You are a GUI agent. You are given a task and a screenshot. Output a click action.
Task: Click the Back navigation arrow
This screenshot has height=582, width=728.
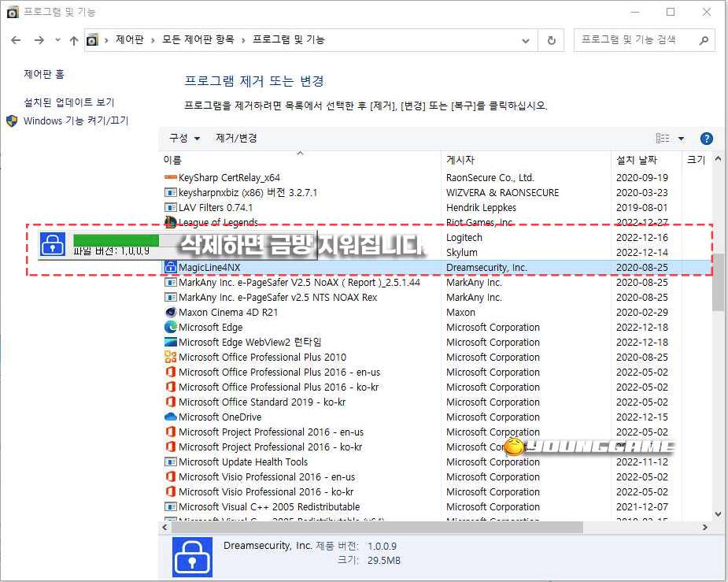point(16,40)
